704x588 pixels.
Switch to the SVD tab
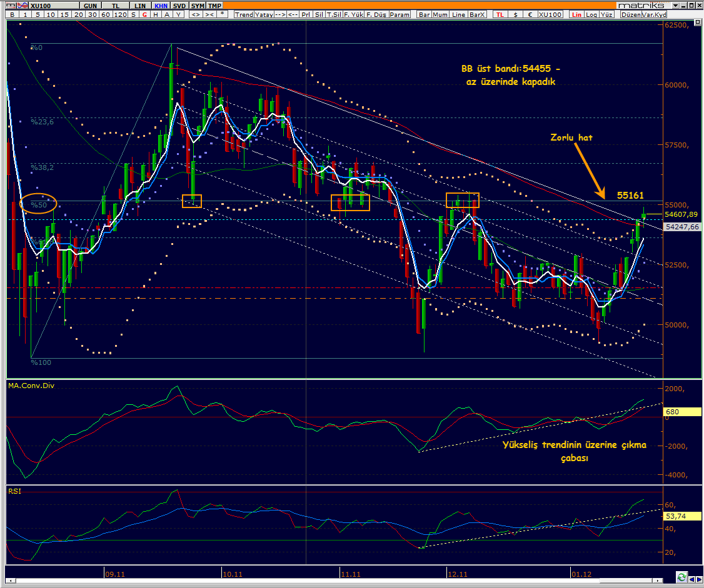(179, 6)
